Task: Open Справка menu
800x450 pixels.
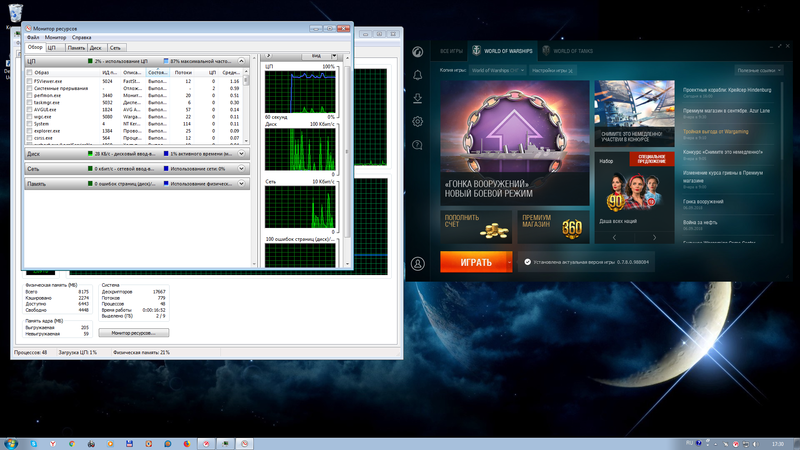Action: pyautogui.click(x=82, y=37)
